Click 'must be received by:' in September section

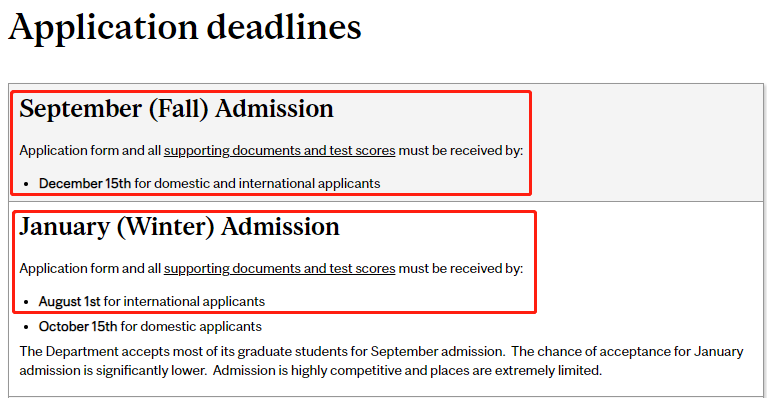pyautogui.click(x=461, y=151)
